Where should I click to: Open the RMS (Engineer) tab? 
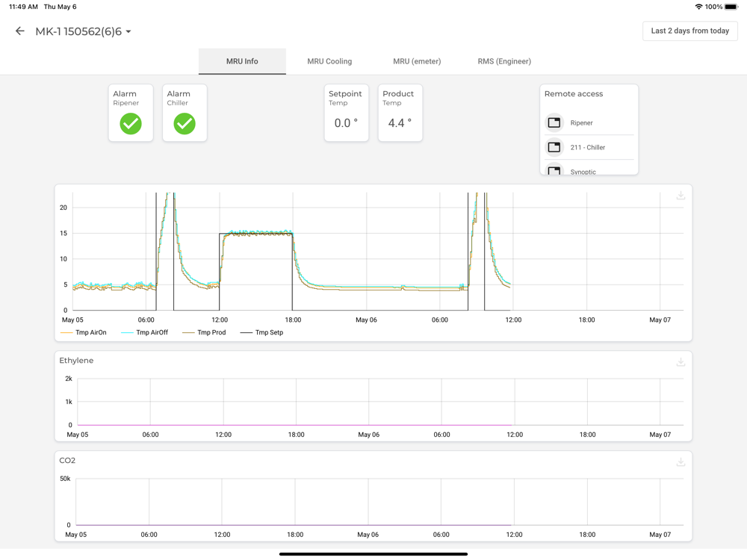click(504, 61)
